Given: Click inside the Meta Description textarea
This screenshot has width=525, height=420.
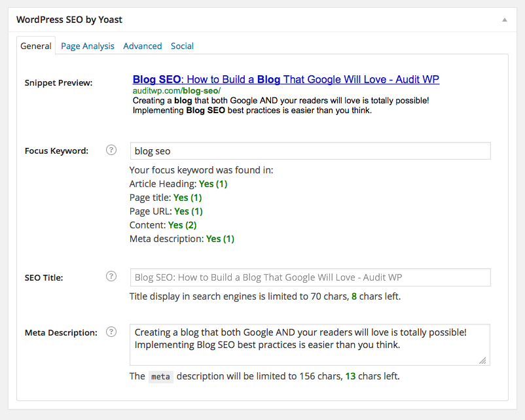Looking at the screenshot, I should 310,345.
